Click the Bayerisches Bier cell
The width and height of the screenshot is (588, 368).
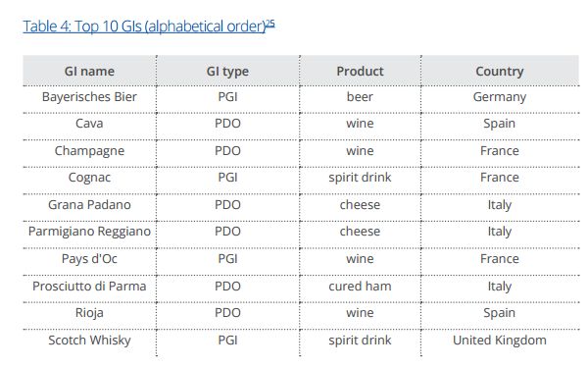[x=89, y=97]
